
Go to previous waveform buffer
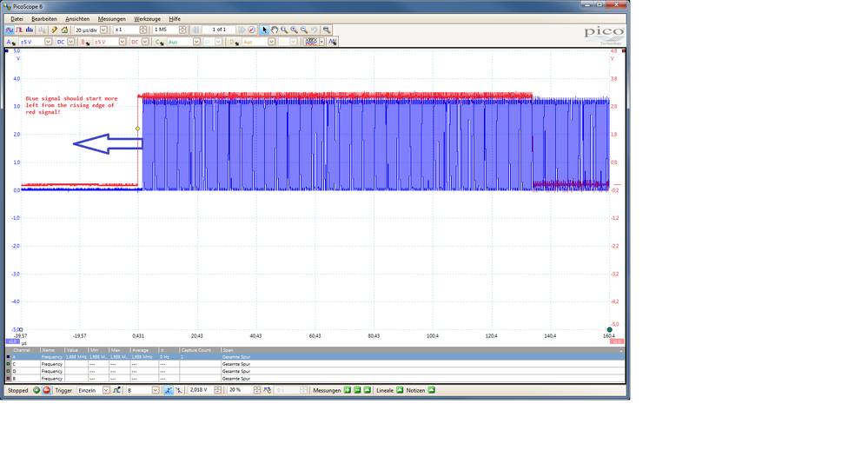[195, 30]
